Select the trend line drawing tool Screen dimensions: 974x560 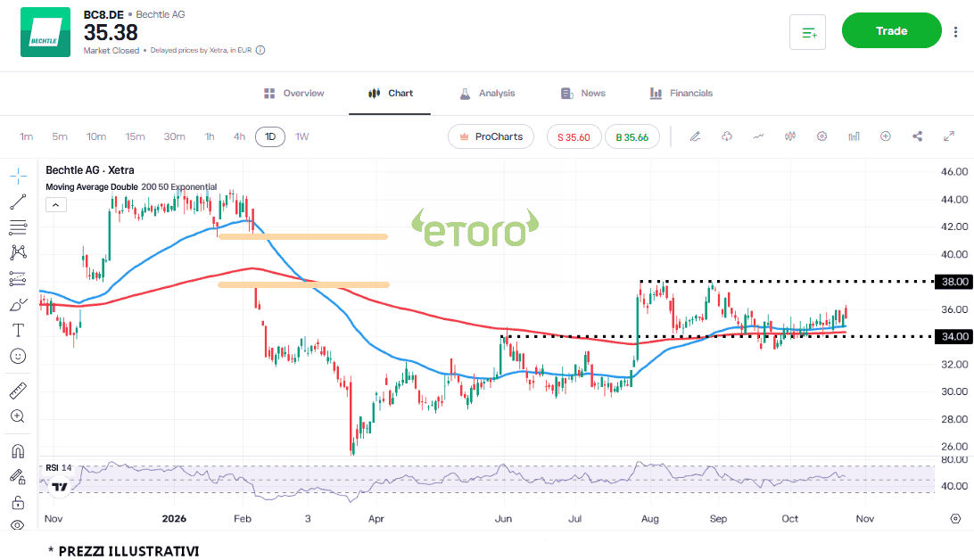click(18, 202)
